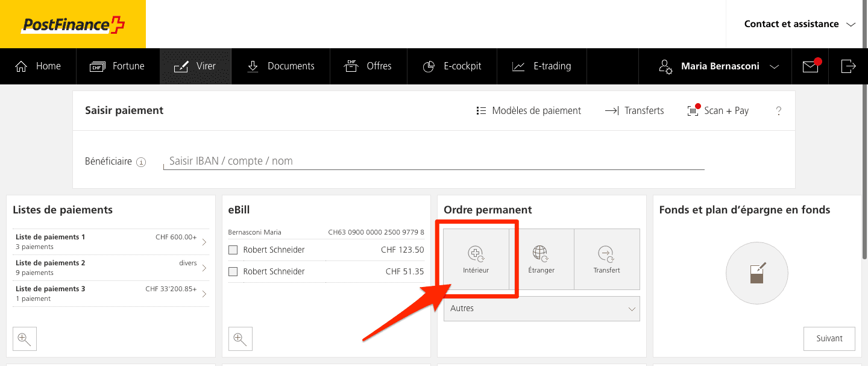Click the Ordre permanent heading
This screenshot has height=366, width=868.
coord(488,210)
